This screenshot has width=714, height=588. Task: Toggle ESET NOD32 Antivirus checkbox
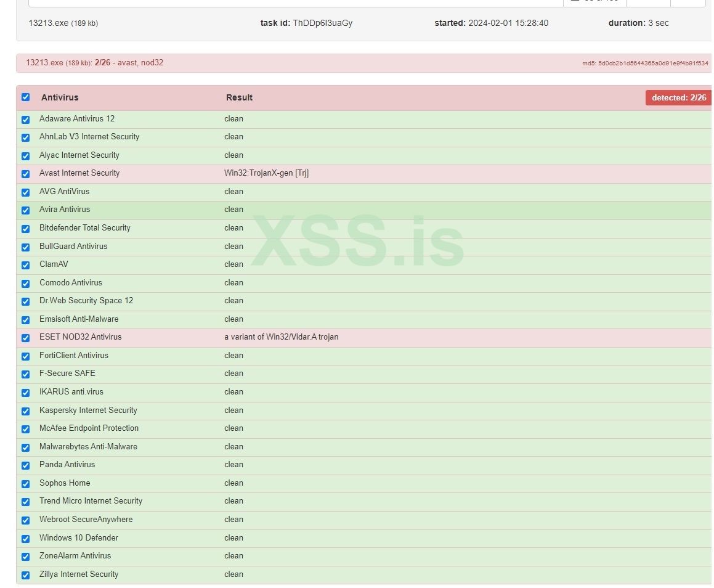(x=25, y=338)
